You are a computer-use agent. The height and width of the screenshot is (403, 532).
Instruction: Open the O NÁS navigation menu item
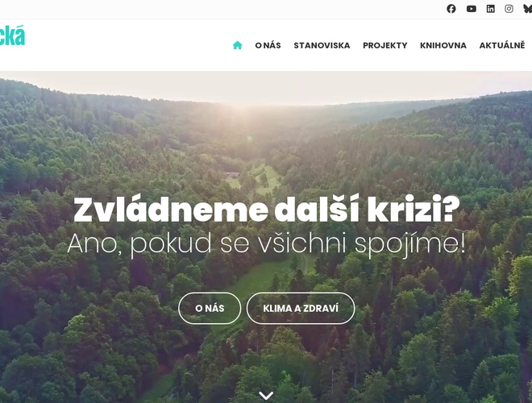point(268,45)
